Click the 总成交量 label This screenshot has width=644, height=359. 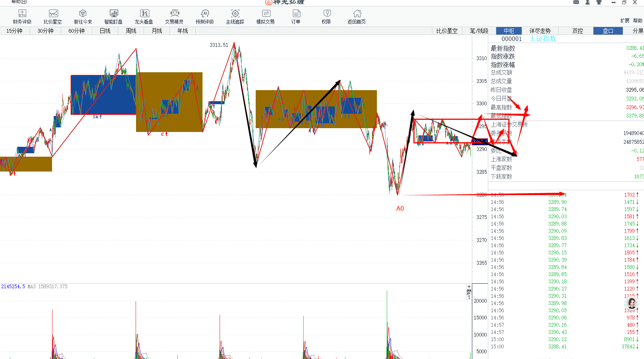tap(501, 81)
